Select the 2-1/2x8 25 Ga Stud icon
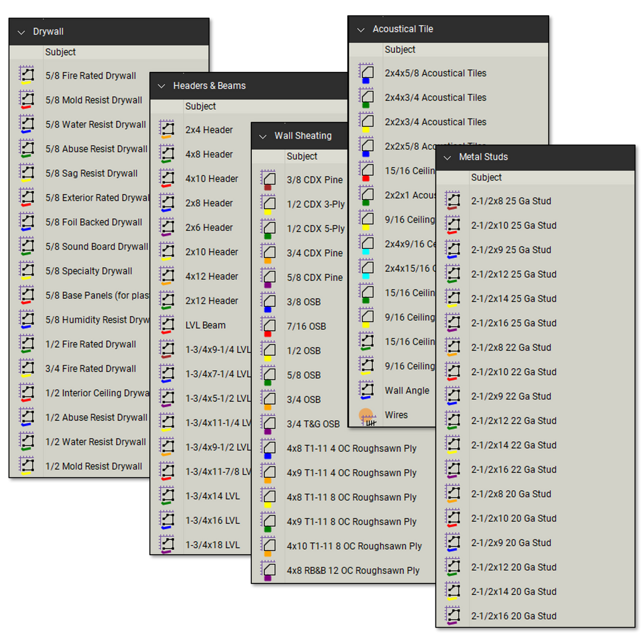The image size is (644, 644). pos(452,200)
